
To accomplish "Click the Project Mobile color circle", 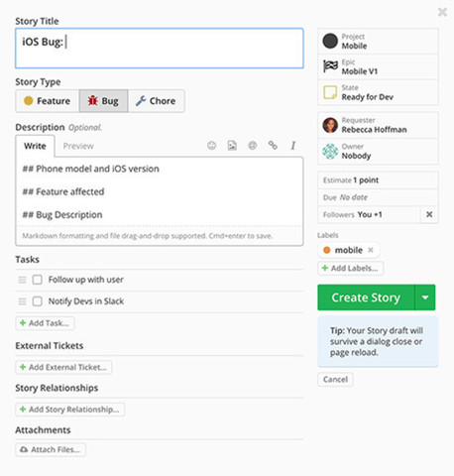I will pos(330,41).
